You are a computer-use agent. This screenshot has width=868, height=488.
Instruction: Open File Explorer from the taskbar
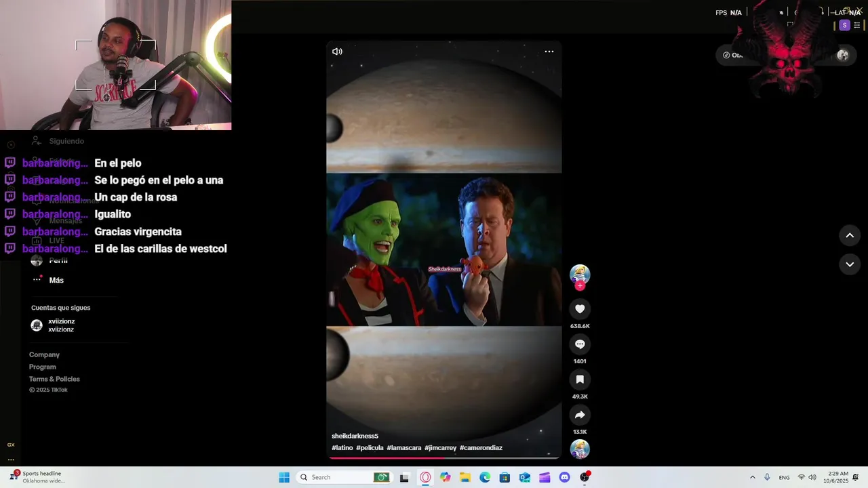465,477
